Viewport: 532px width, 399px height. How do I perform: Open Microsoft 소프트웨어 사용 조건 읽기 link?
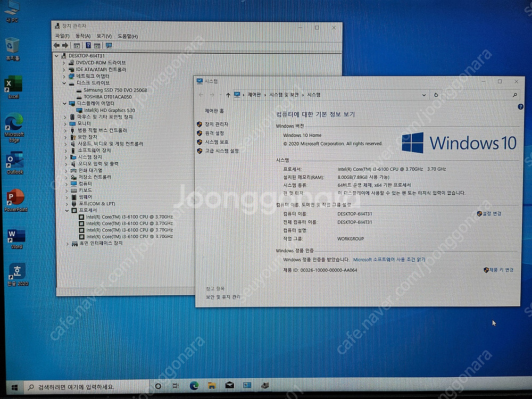tap(389, 259)
